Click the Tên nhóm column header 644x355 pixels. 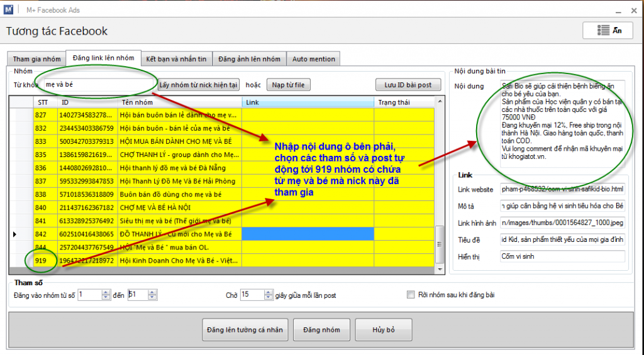click(180, 102)
